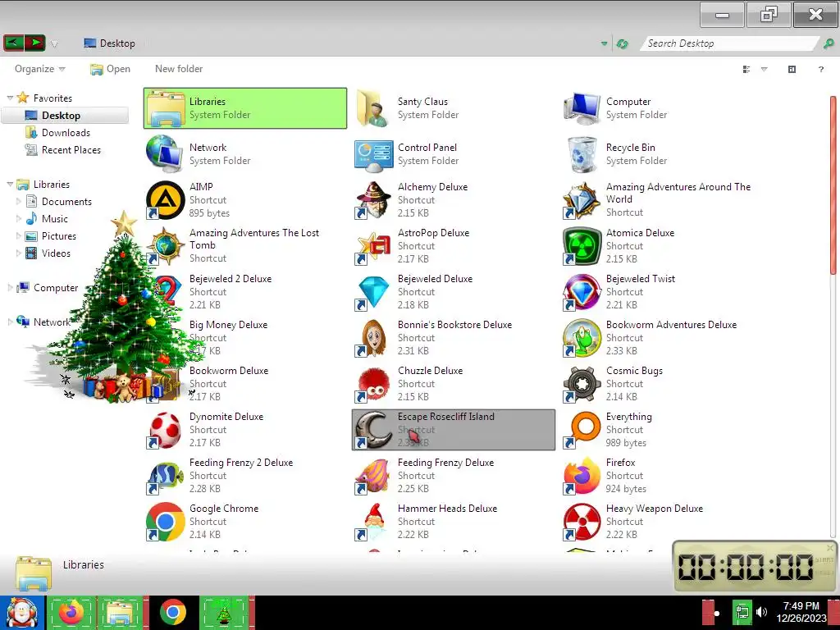Viewport: 840px width, 630px height.
Task: Click Feeding Frenzy 2 Deluxe fish icon
Action: coord(166,476)
